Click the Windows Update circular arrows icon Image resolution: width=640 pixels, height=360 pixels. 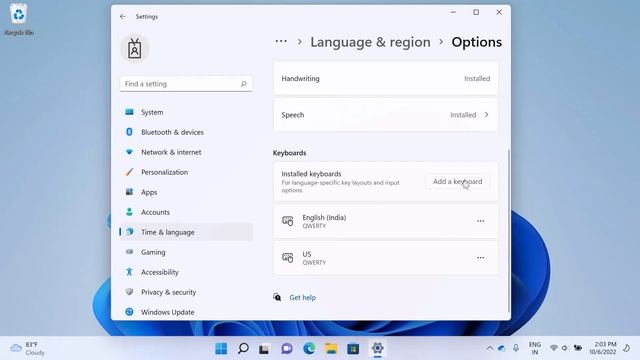[129, 312]
